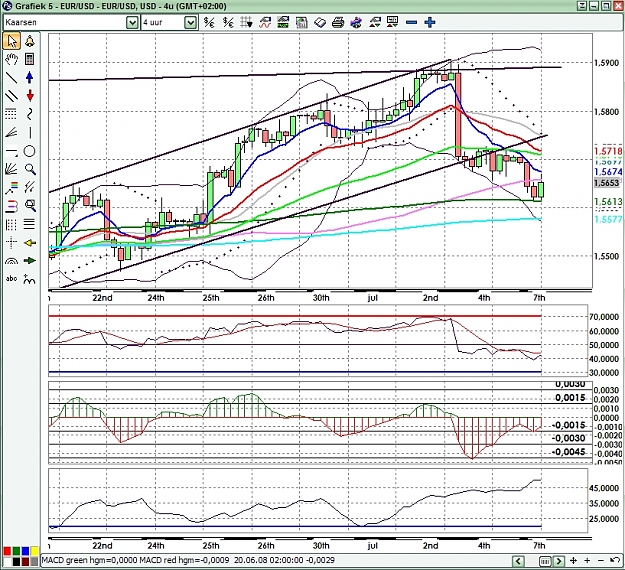625x570 pixels.
Task: Pick the green color swatch
Action: 16,551
